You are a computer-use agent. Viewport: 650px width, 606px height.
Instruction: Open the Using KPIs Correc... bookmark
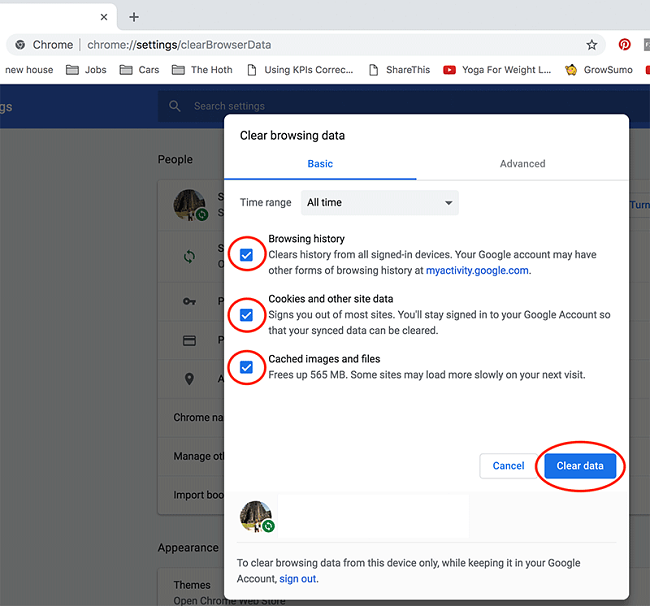tap(300, 70)
